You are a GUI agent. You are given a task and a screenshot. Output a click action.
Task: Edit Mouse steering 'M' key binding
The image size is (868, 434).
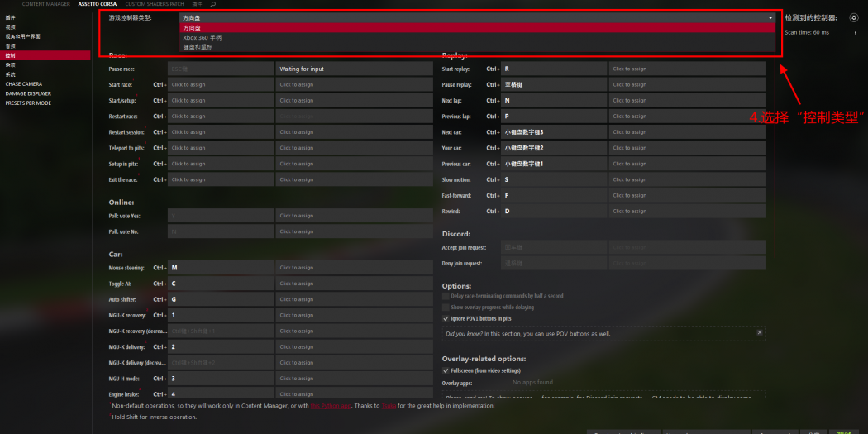click(x=221, y=267)
